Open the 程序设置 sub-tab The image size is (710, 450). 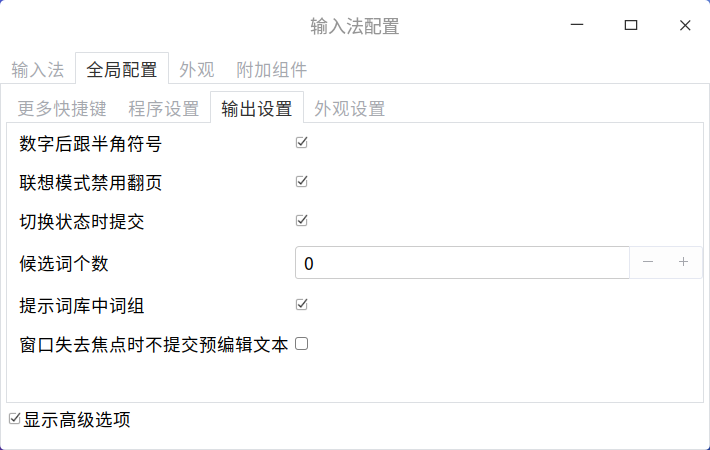tap(163, 108)
